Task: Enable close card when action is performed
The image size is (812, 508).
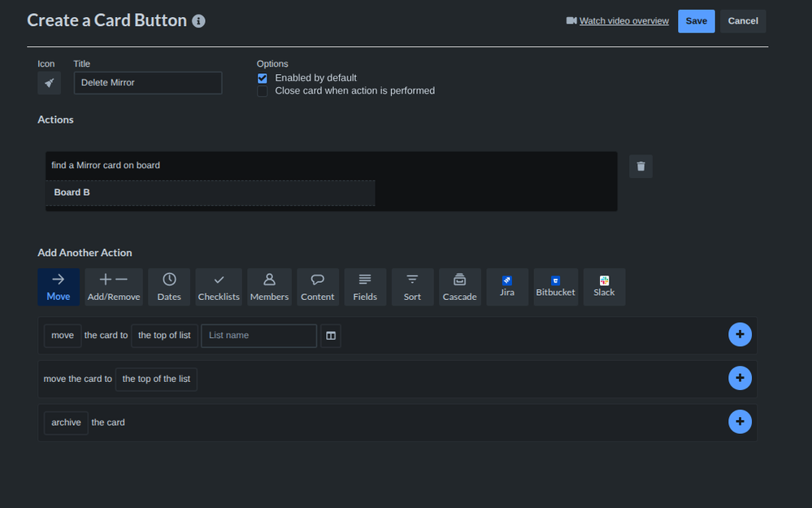Action: click(262, 91)
